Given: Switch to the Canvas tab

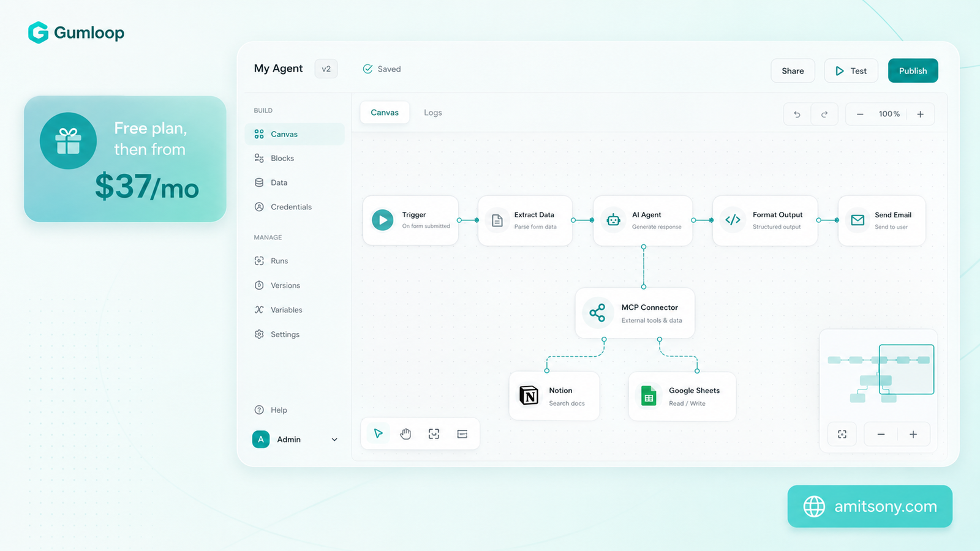Looking at the screenshot, I should (385, 113).
